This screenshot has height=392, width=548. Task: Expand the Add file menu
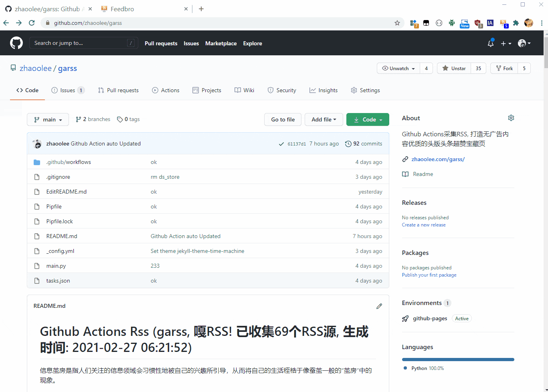pyautogui.click(x=324, y=119)
